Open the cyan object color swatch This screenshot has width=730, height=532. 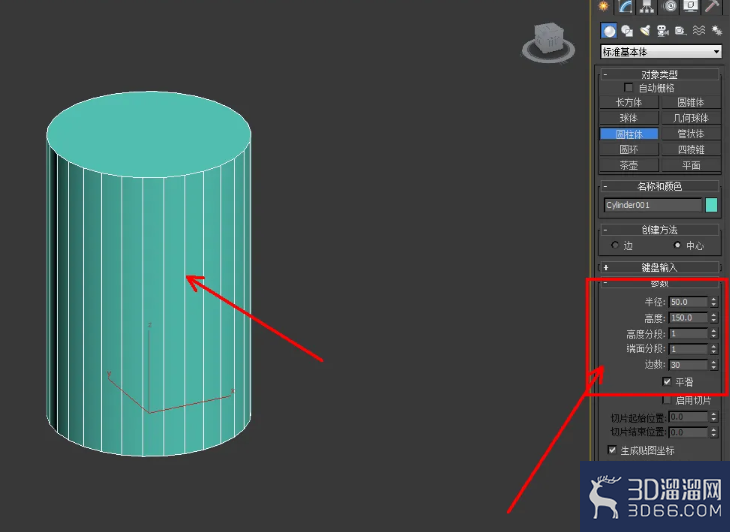tap(711, 205)
